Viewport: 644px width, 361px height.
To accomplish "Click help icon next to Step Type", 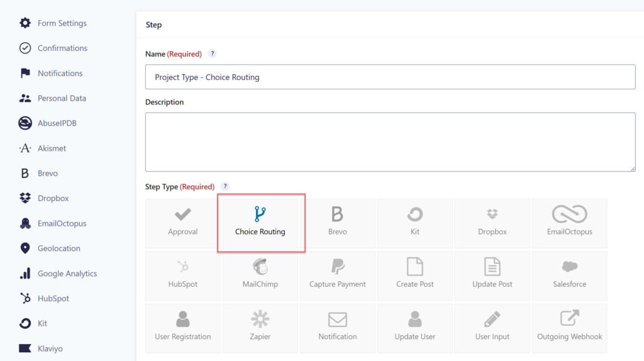I will coord(225,186).
